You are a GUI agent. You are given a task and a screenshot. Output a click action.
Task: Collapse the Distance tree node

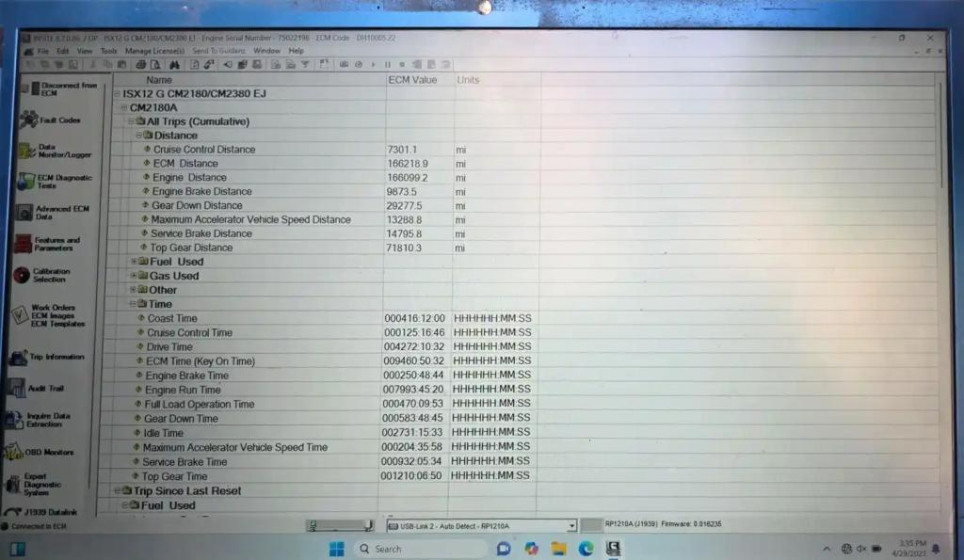click(137, 136)
